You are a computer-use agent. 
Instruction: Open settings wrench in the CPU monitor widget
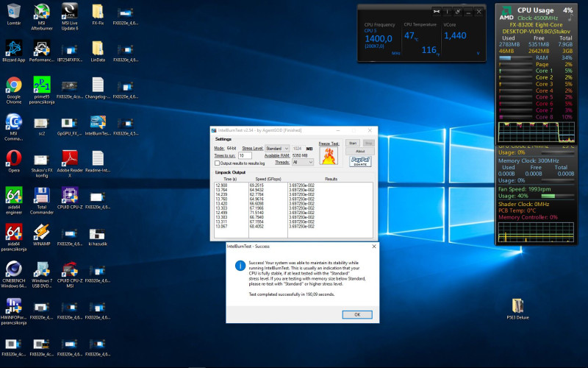pyautogui.click(x=437, y=12)
